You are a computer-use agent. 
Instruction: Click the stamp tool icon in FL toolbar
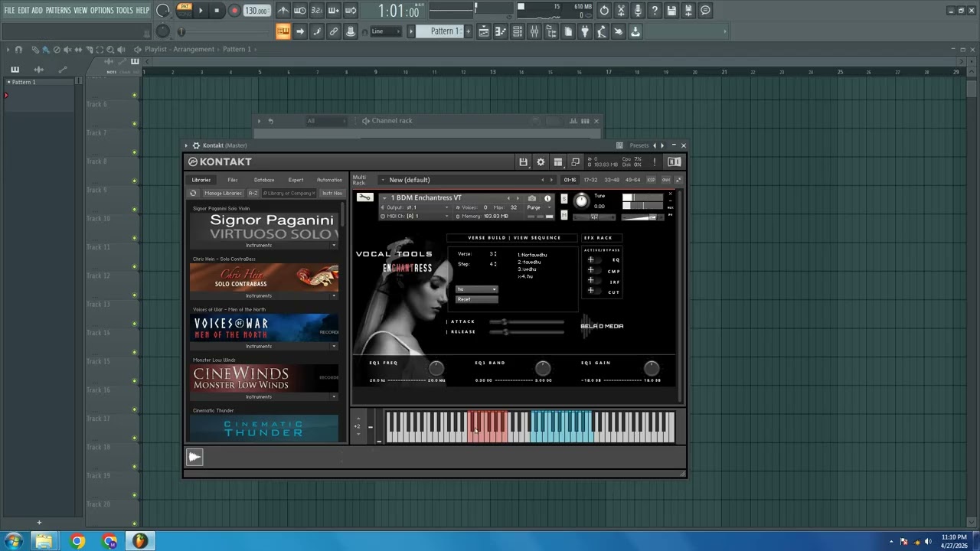351,31
